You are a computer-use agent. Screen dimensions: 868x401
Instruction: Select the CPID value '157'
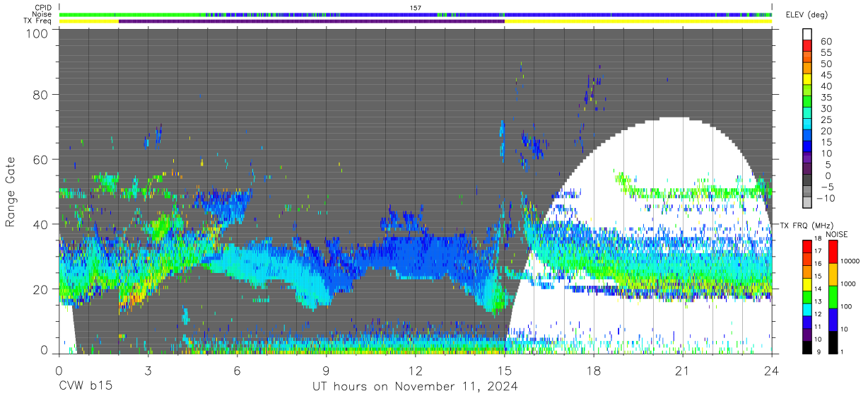click(416, 8)
